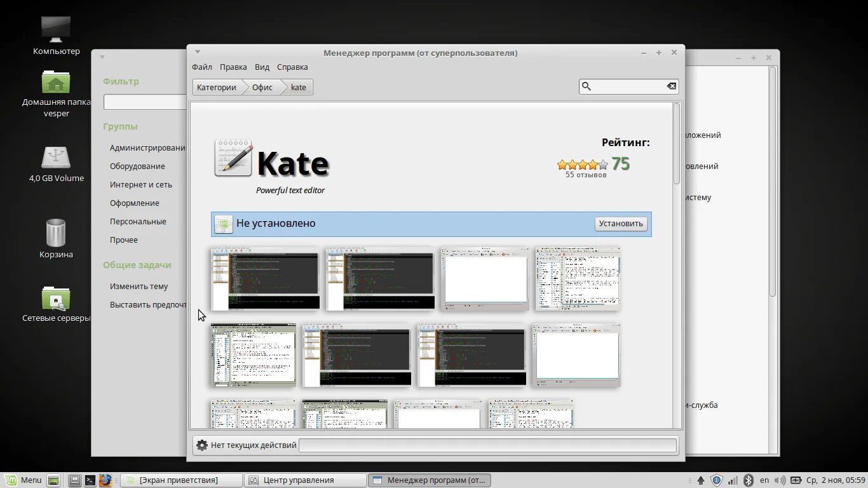Click the Выставить предпочт… task link
The height and width of the screenshot is (488, 868).
148,305
